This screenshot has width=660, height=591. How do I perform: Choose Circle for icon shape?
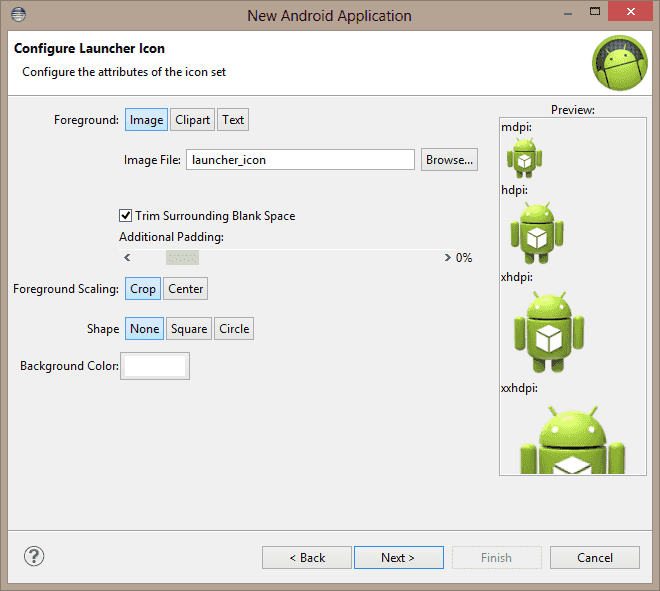click(x=234, y=329)
